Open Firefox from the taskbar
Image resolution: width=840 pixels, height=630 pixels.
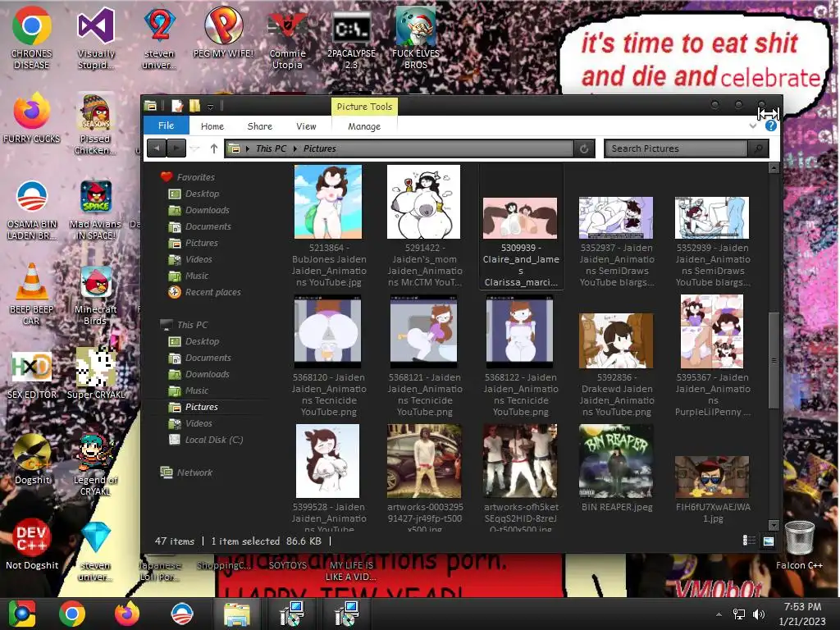[x=127, y=614]
